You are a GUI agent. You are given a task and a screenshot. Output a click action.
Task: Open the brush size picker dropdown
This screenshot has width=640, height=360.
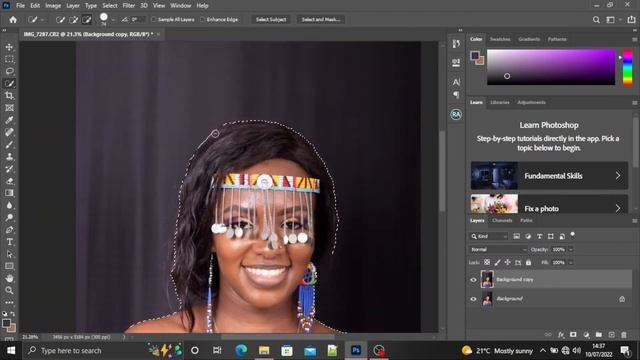coord(113,20)
